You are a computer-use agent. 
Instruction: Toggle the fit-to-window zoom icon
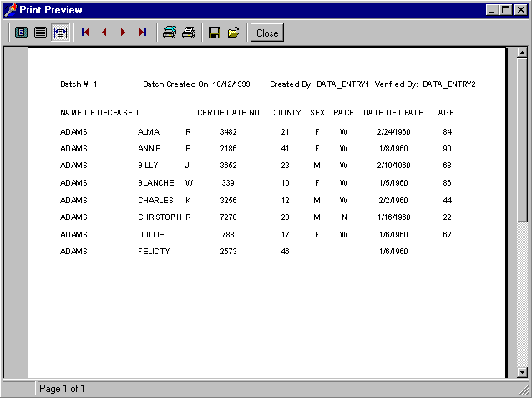coord(60,33)
